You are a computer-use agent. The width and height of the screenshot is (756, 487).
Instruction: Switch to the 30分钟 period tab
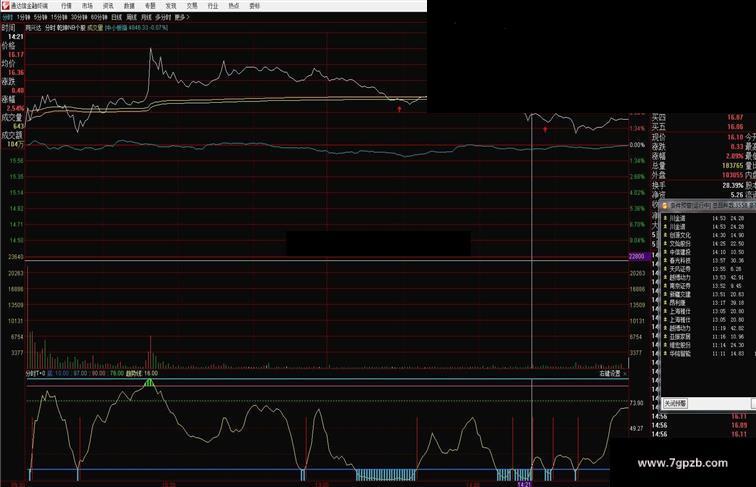click(79, 17)
